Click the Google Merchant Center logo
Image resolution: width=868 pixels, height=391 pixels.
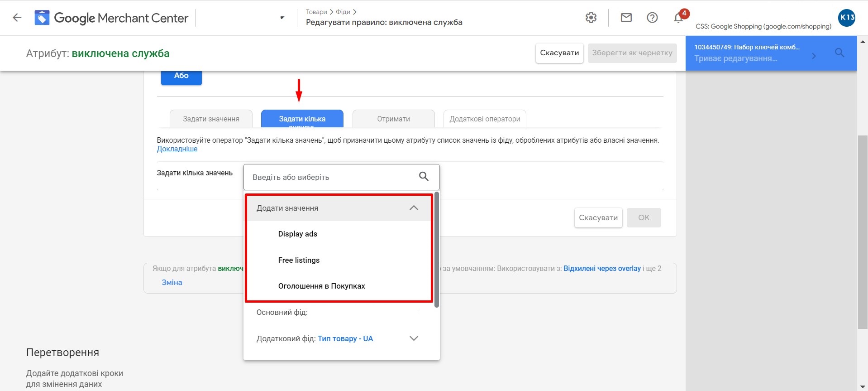click(x=111, y=18)
